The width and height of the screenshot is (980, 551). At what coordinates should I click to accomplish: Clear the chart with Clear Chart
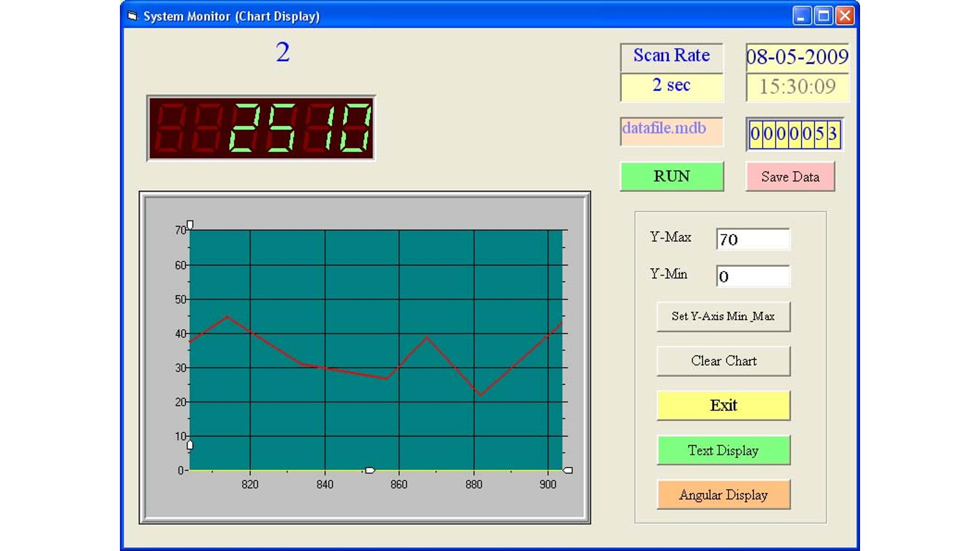click(723, 361)
